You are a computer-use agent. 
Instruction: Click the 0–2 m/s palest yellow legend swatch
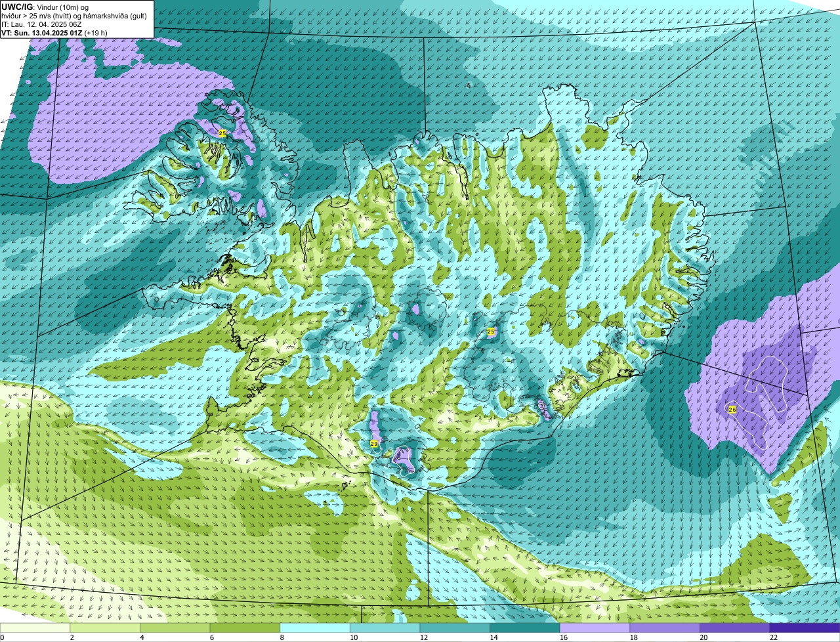[x=35, y=628]
